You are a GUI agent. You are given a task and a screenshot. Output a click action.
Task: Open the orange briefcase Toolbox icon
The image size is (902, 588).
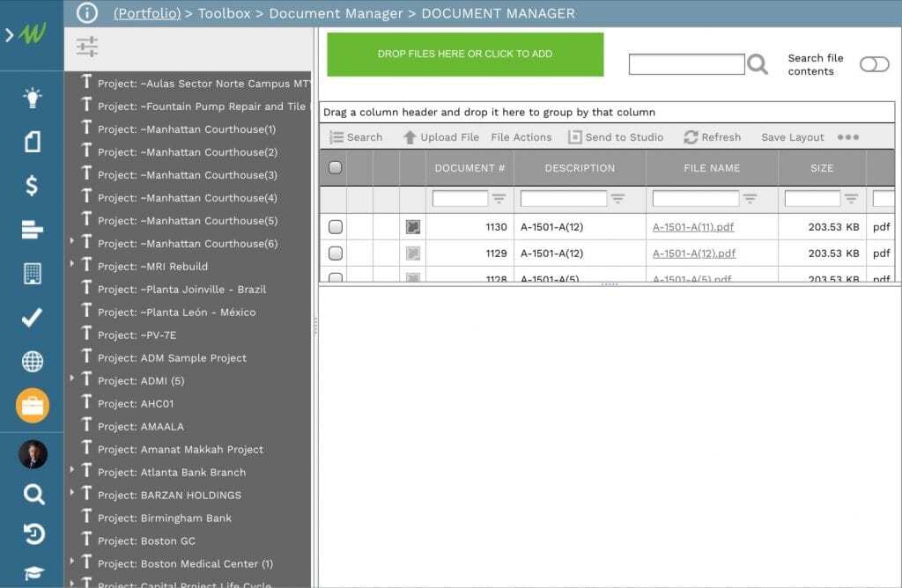(33, 406)
